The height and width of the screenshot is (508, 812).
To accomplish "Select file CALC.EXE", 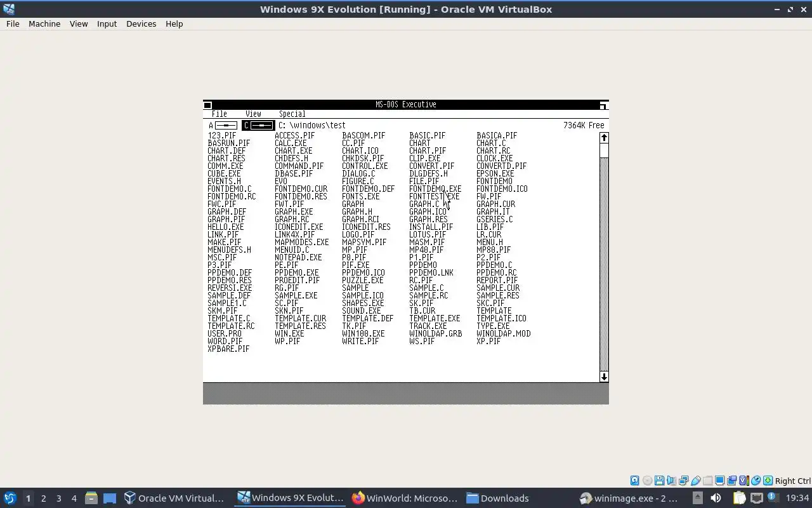I will 291,144.
